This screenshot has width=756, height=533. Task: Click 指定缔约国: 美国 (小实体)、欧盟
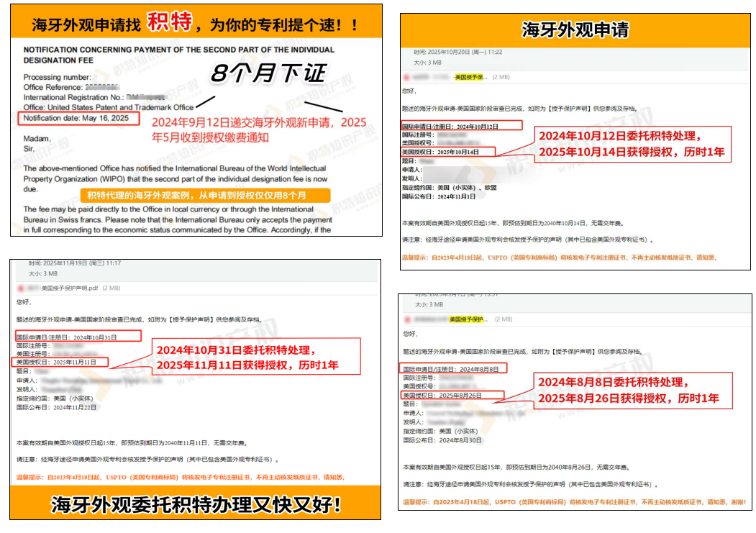click(x=449, y=188)
